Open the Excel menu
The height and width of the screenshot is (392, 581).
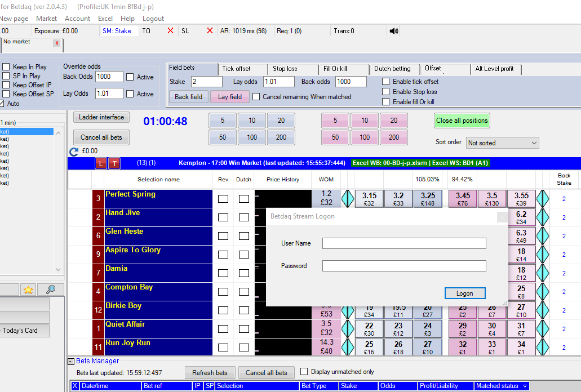(x=105, y=19)
